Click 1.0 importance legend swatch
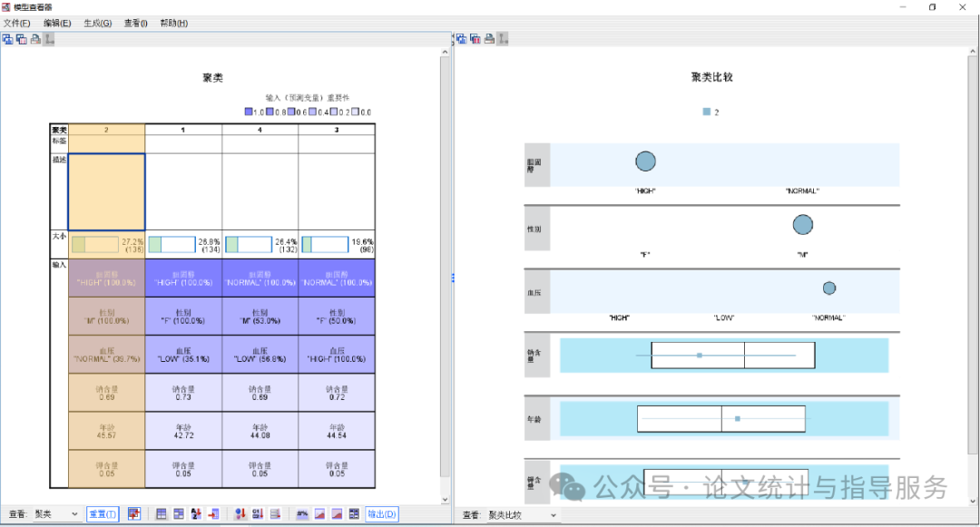The image size is (980, 527). (x=248, y=112)
